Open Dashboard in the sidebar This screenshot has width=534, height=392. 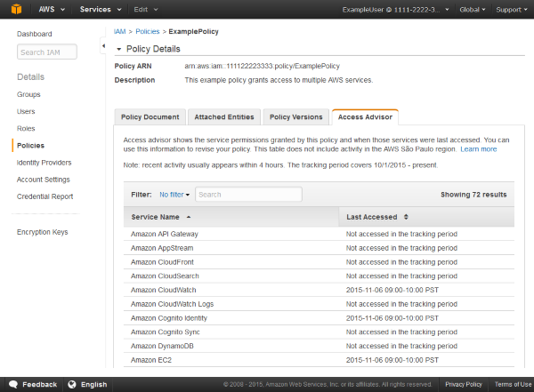(35, 34)
